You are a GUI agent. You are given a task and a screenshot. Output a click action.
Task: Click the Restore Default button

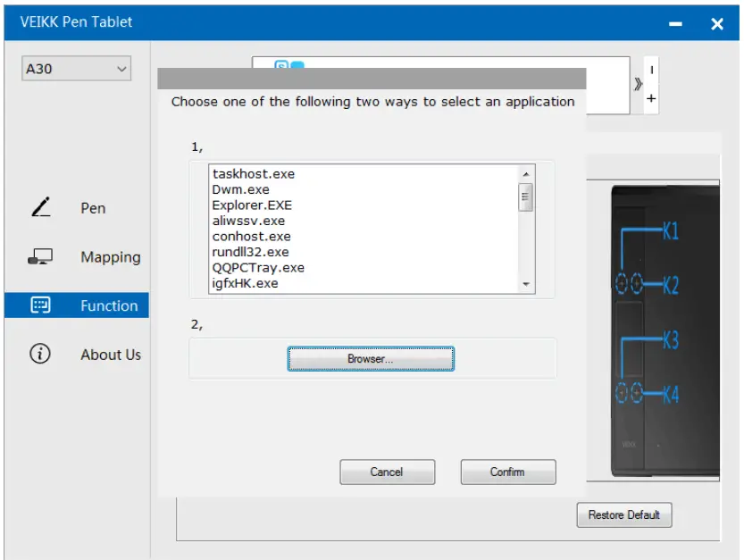point(624,515)
